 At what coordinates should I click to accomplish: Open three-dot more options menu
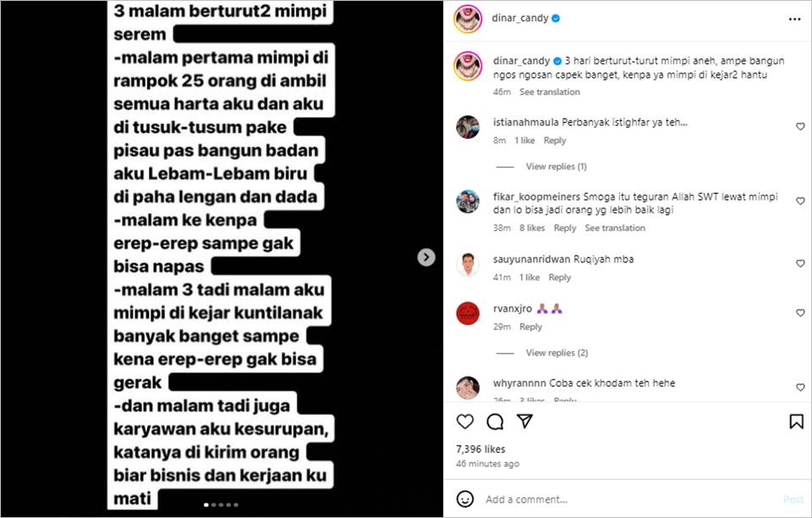[794, 19]
